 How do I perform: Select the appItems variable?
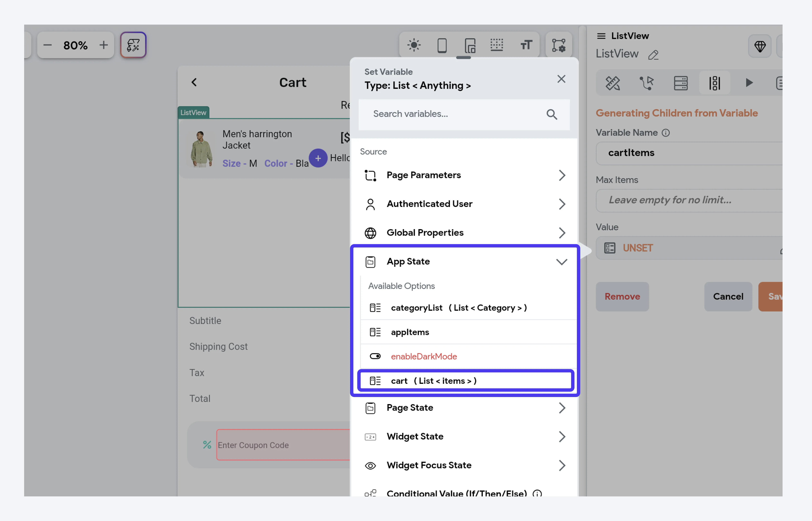468,332
